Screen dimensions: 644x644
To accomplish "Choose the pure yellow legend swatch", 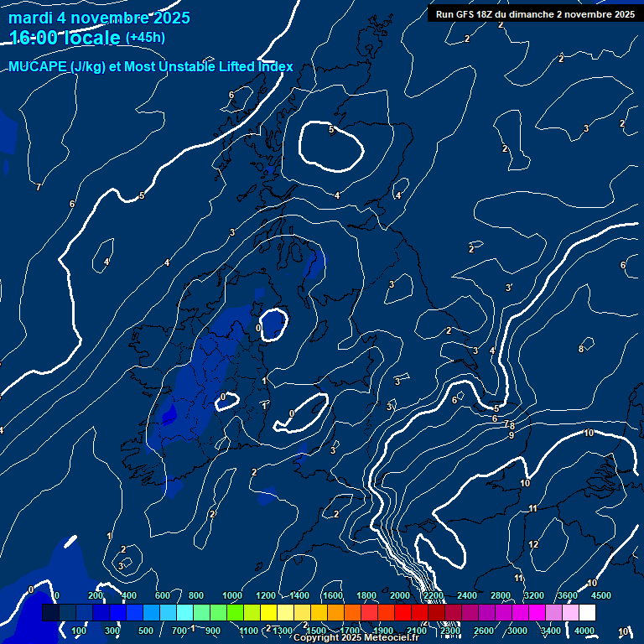I will (x=268, y=612).
